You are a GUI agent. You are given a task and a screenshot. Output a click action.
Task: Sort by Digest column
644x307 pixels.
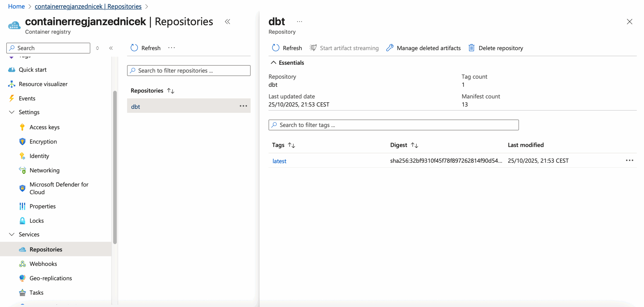click(x=414, y=145)
